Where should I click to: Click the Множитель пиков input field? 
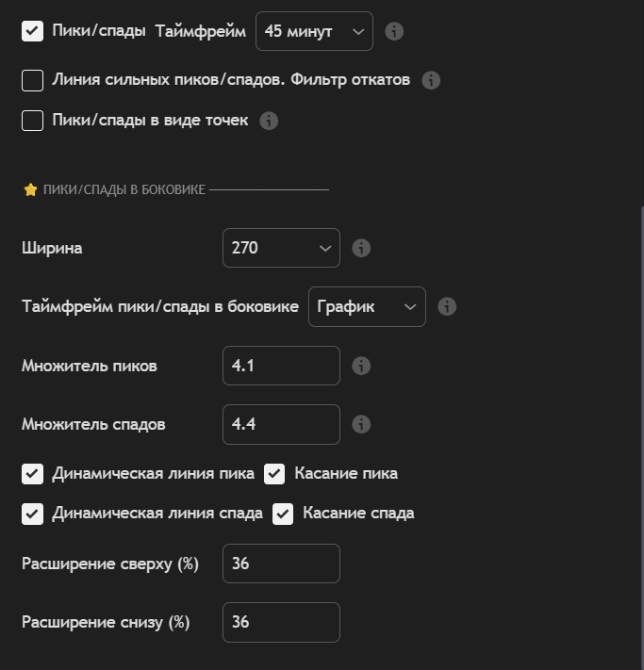281,366
